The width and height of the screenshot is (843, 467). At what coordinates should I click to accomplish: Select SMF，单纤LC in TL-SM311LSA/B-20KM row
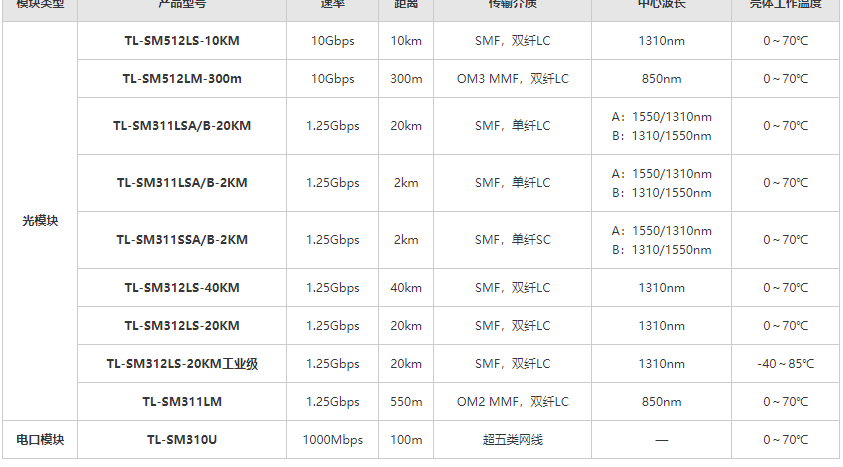pyautogui.click(x=512, y=126)
